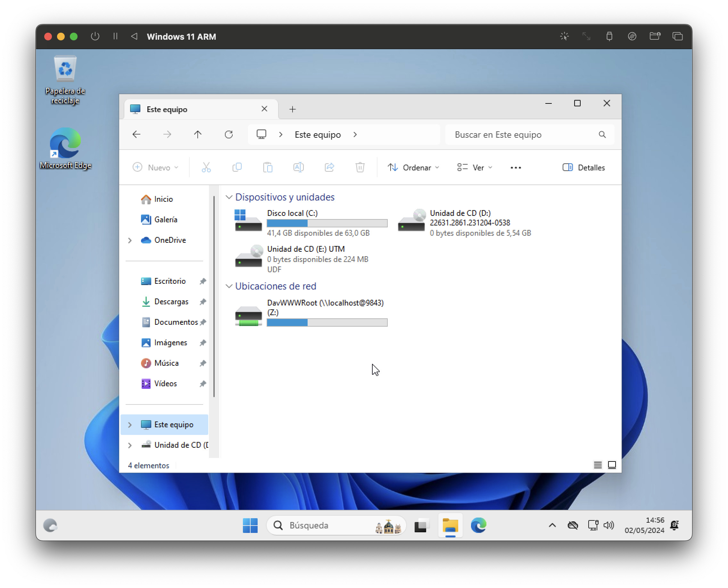Image resolution: width=728 pixels, height=588 pixels.
Task: Go forward with the right arrow
Action: (x=167, y=135)
